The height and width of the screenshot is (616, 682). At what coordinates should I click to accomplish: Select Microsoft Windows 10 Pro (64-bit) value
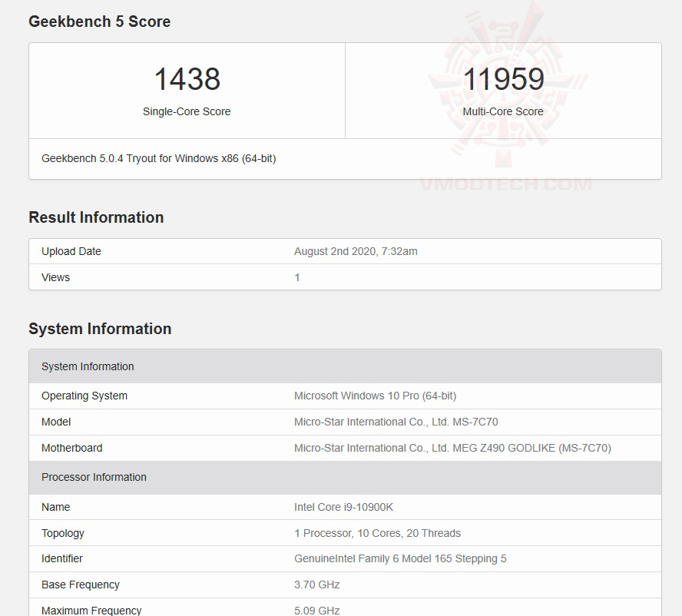coord(376,396)
